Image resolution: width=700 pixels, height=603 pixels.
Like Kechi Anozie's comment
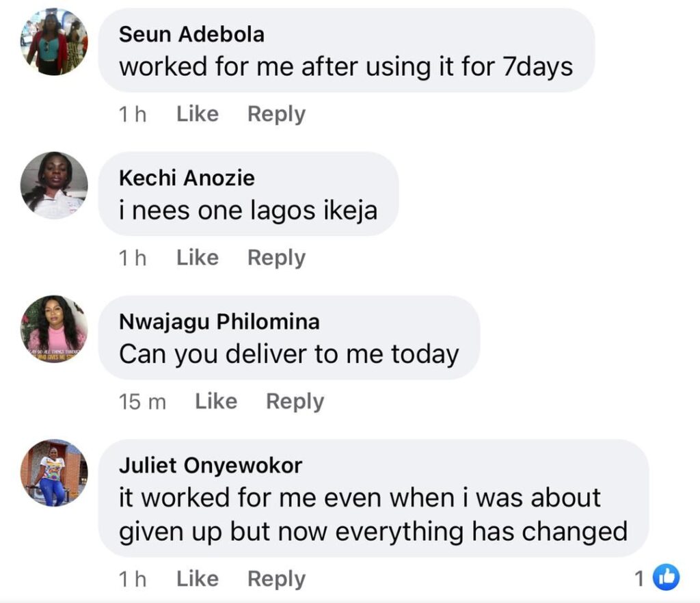(x=197, y=258)
